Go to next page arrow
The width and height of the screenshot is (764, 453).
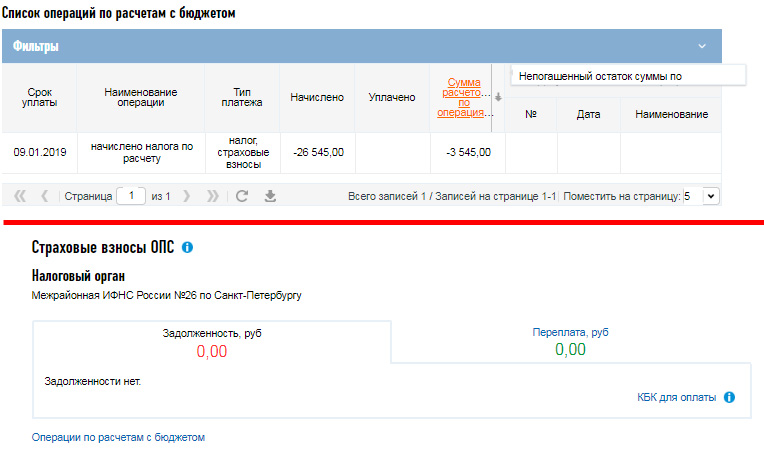pos(186,196)
